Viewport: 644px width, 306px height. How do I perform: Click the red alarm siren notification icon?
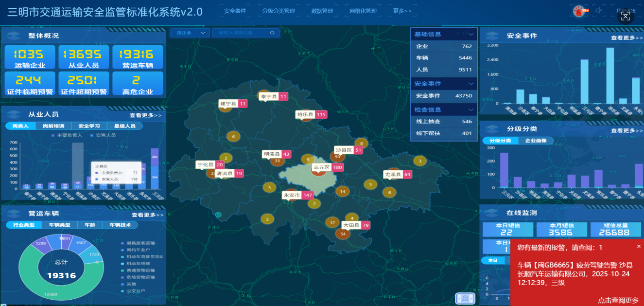click(x=578, y=12)
